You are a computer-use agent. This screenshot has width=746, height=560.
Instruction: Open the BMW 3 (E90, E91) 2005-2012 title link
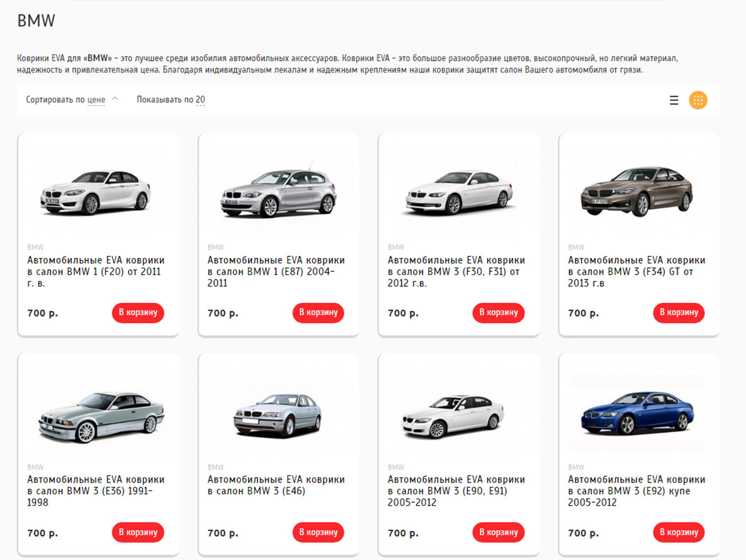[x=456, y=491]
